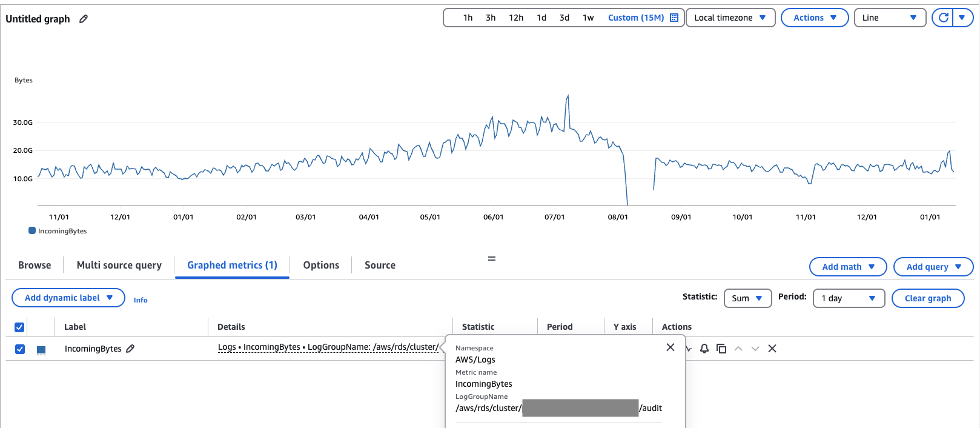Click the Clear graph button
The width and height of the screenshot is (980, 428).
pos(927,298)
